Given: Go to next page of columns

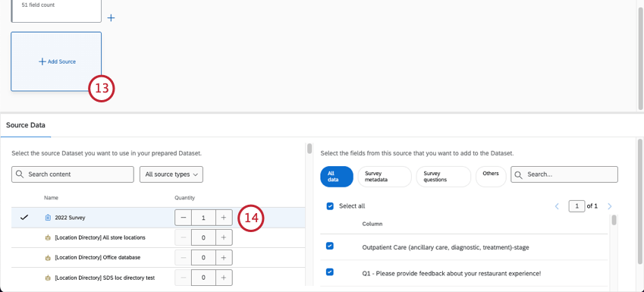Looking at the screenshot, I should 610,206.
